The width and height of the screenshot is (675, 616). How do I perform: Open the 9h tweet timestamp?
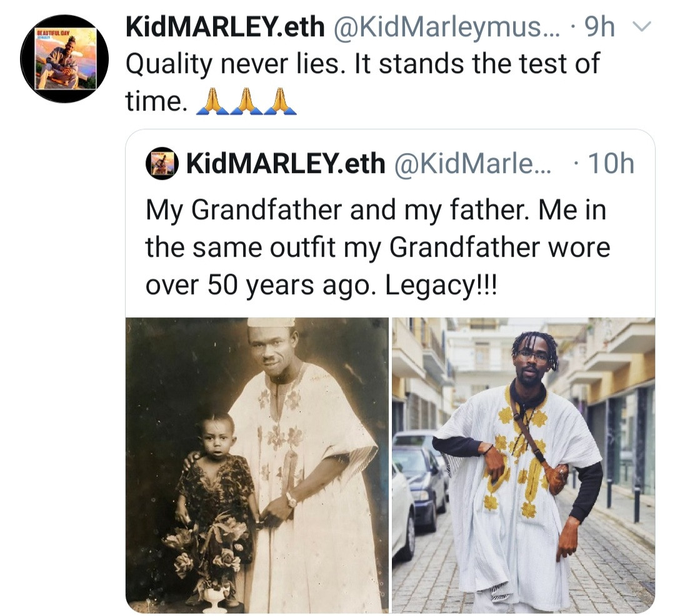pyautogui.click(x=600, y=27)
